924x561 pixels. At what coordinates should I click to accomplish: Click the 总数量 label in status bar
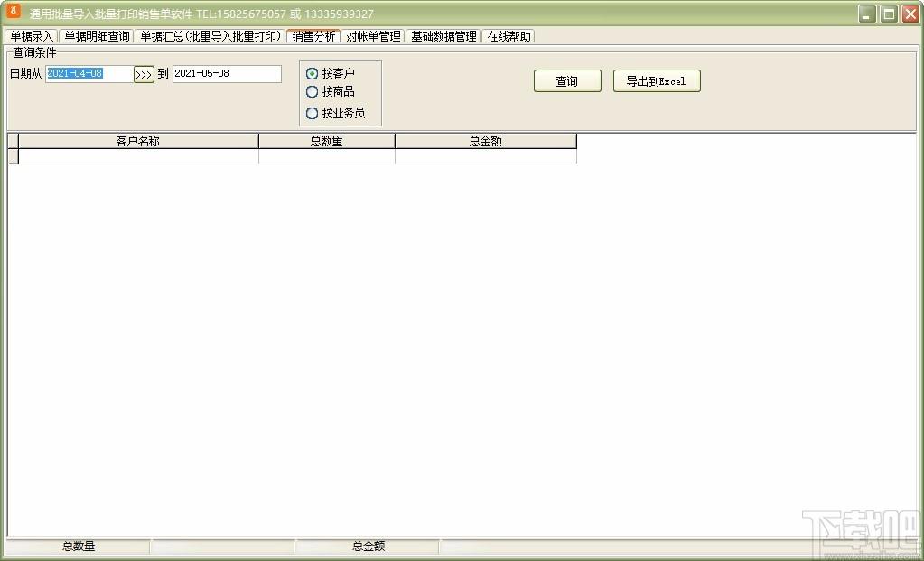[79, 547]
